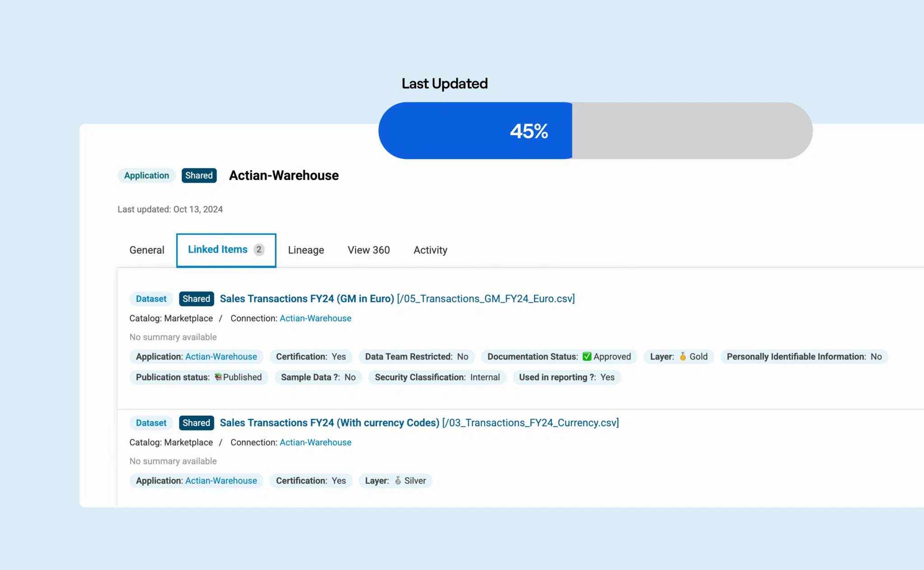Switch to the Lineage tab

click(x=305, y=250)
